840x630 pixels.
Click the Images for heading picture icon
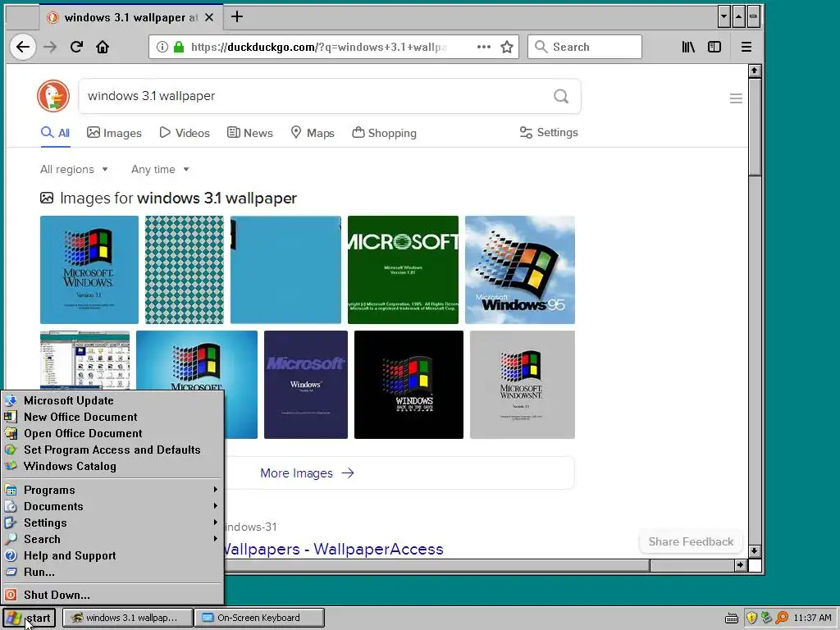(47, 199)
